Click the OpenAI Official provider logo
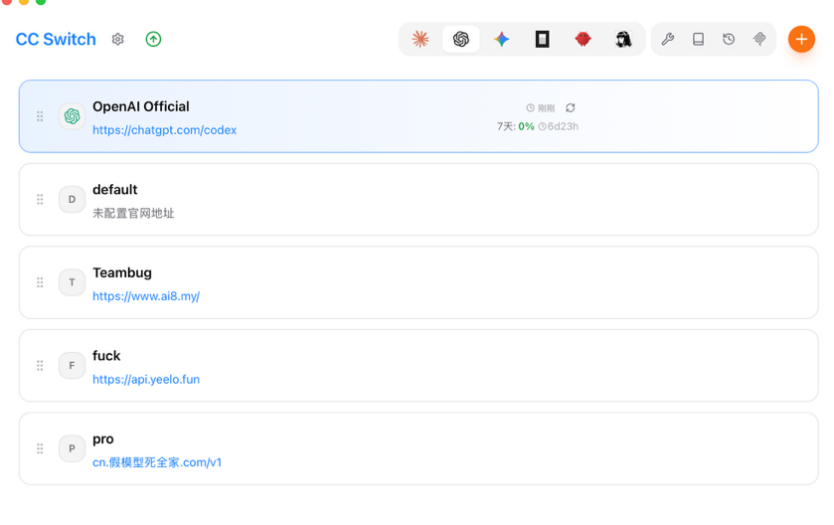The image size is (834, 525). (x=72, y=116)
